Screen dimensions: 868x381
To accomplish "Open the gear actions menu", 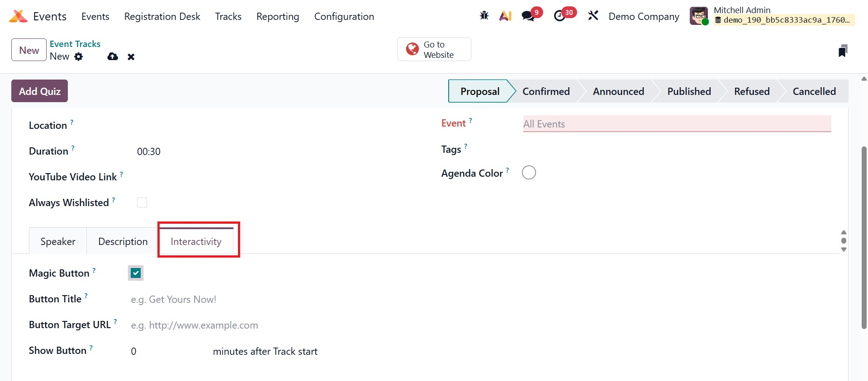I will tap(79, 56).
